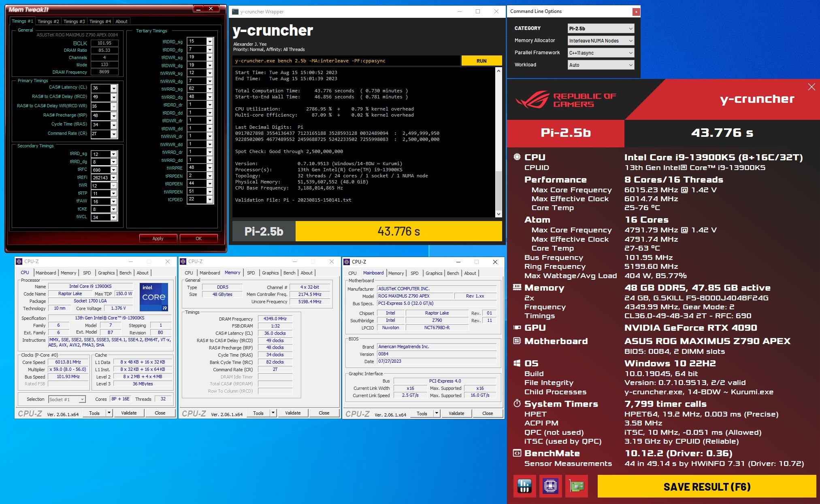Open the CATEGORY dropdown showing Pi-2.5b

tap(601, 28)
